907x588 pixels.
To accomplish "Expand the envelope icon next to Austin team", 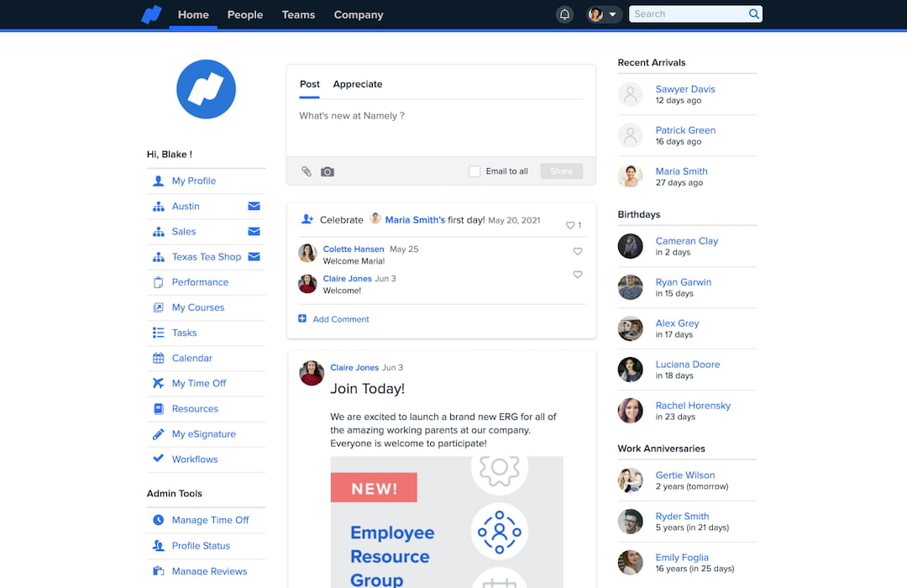I will point(255,206).
